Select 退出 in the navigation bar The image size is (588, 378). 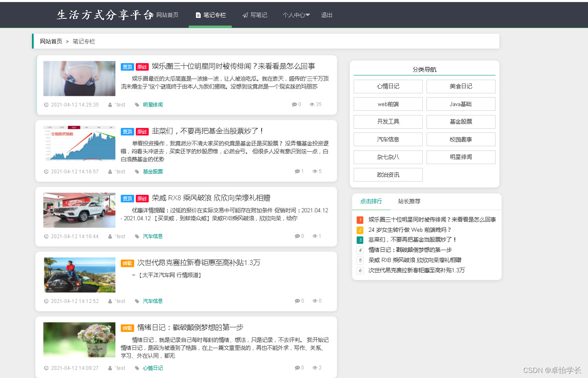[x=326, y=14]
